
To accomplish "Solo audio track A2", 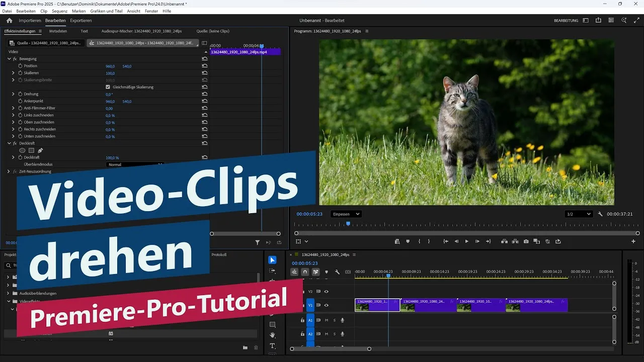I will pyautogui.click(x=335, y=334).
